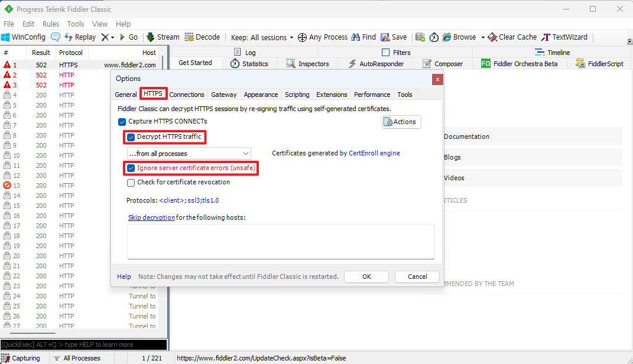
Task: Open the Edit menu
Action: coord(28,24)
